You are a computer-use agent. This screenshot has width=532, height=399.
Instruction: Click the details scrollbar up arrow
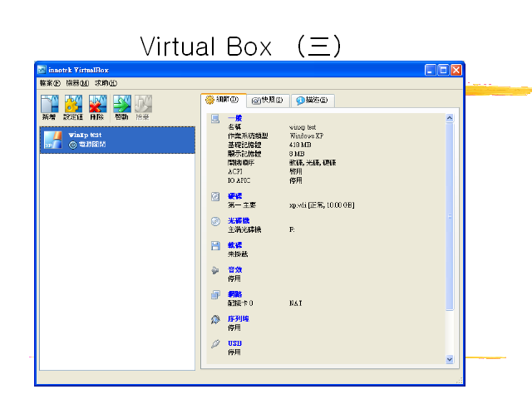tap(450, 118)
